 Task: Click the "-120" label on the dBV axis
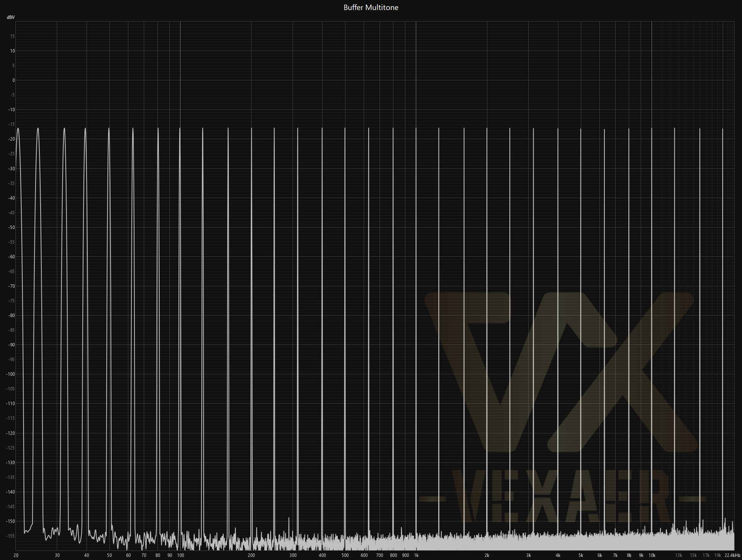click(x=10, y=433)
